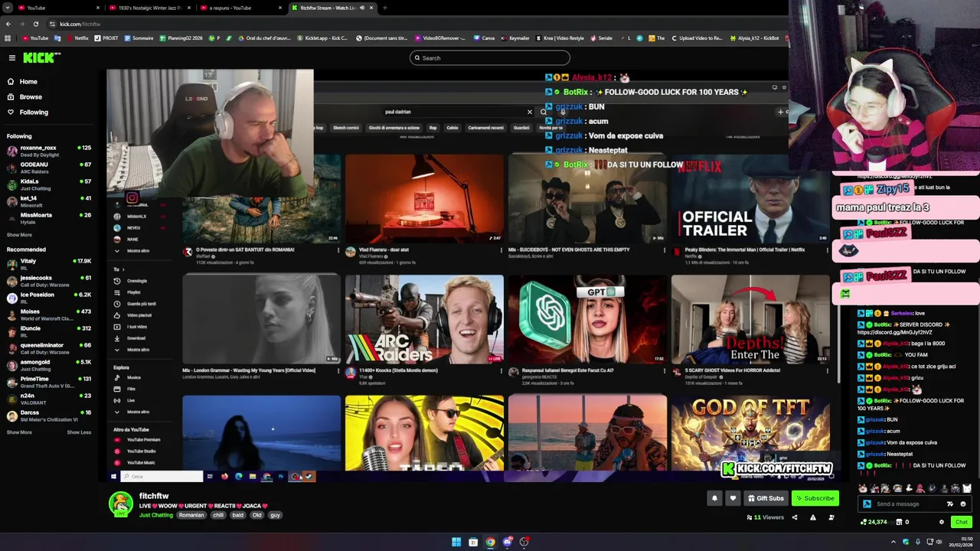Viewport: 980px width, 551px height.
Task: Open roxanne_roxx followed channel
Action: 49,151
